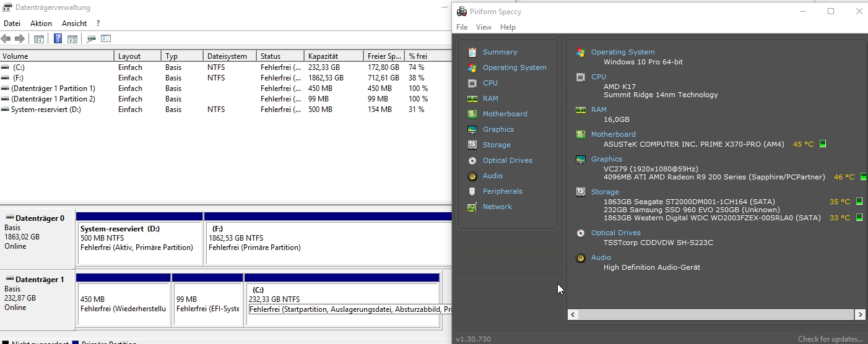Click the Datenträgerverwaltung title bar icon

point(7,7)
